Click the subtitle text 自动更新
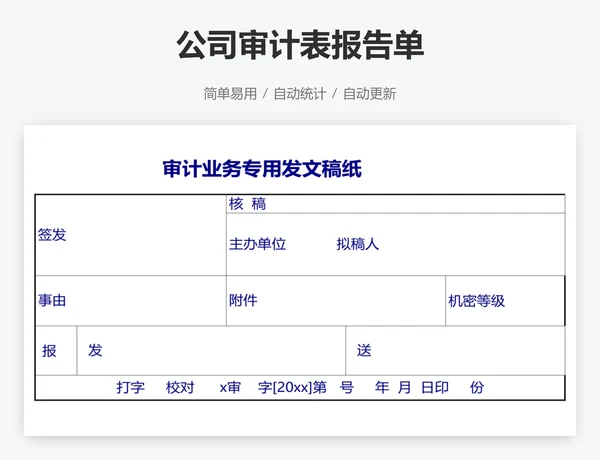Screen dimensions: 600x460 370,94
